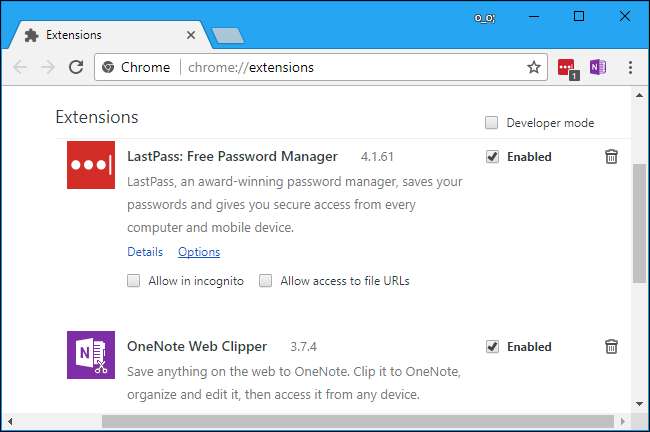Click the LastPass red logo icon
The height and width of the screenshot is (432, 650).
click(x=91, y=165)
